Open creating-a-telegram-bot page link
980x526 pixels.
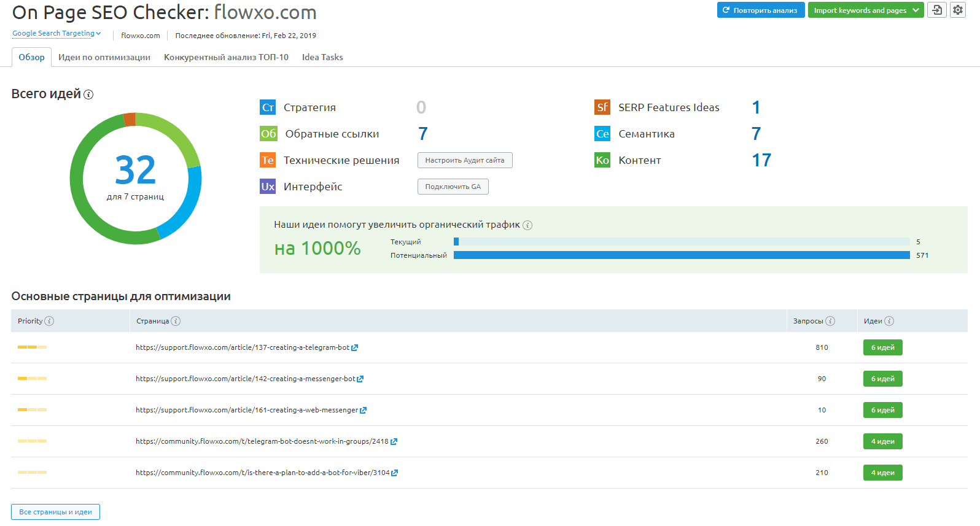click(243, 347)
